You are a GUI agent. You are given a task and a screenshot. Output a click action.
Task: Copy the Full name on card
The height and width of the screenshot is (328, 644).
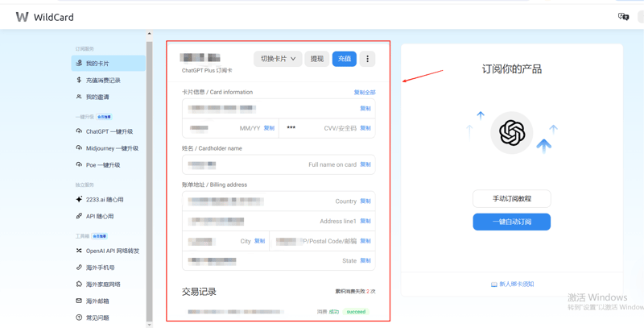coord(365,164)
